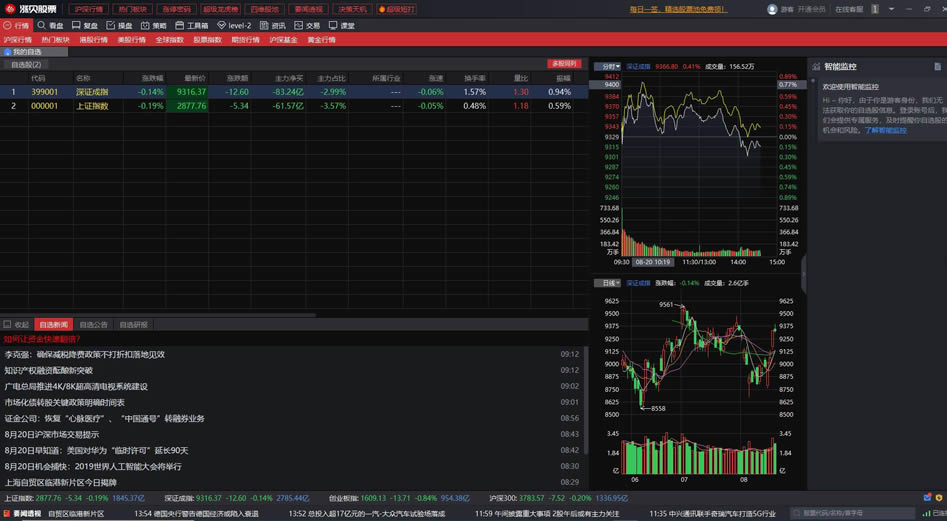Open the 交易 trade section
The image size is (947, 521).
point(307,25)
